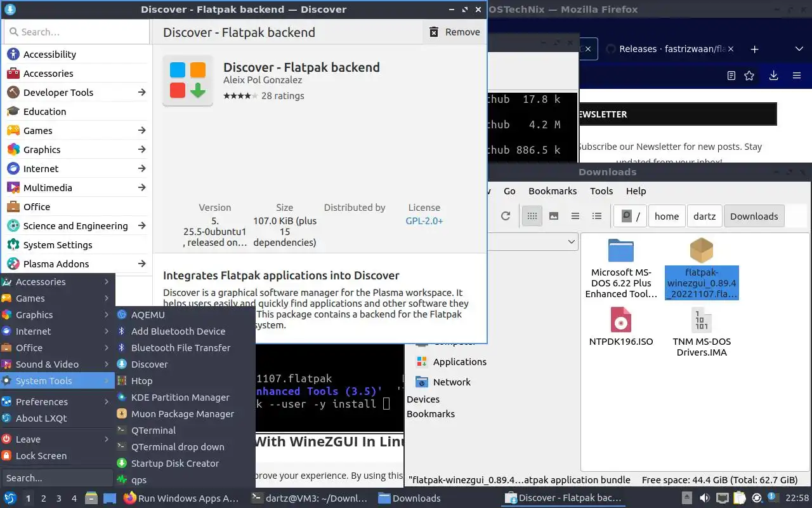Expand Developer Tools category arrow in Discover
Viewport: 812px width, 508px height.
coord(141,93)
